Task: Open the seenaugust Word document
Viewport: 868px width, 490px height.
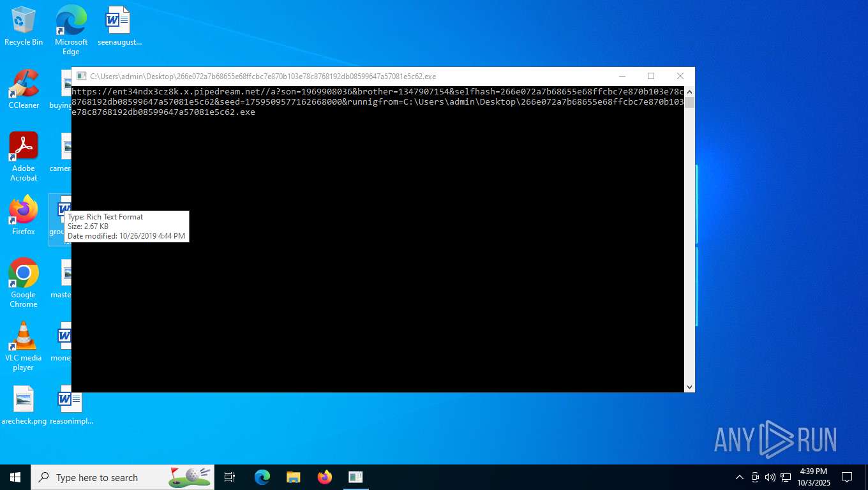Action: (119, 26)
